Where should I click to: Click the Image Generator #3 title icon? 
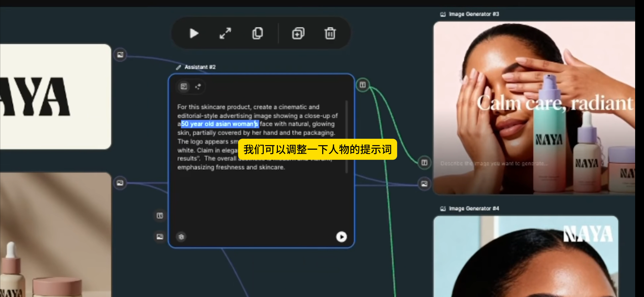pyautogui.click(x=443, y=14)
